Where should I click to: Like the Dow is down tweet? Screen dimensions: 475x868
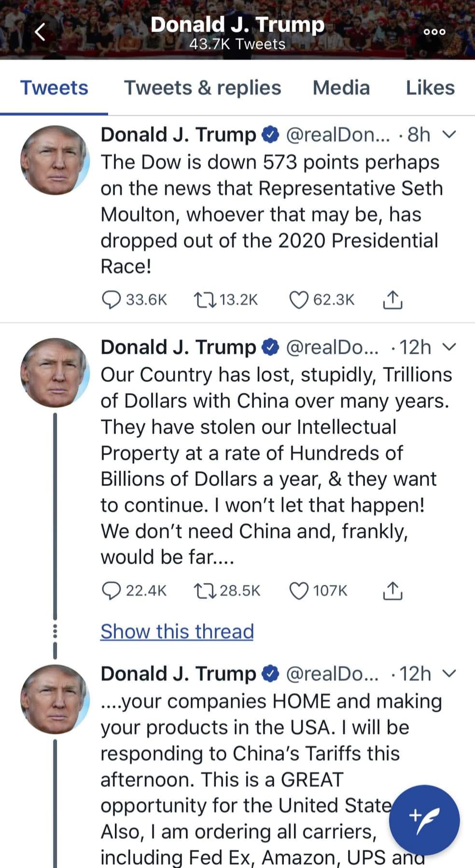298,300
